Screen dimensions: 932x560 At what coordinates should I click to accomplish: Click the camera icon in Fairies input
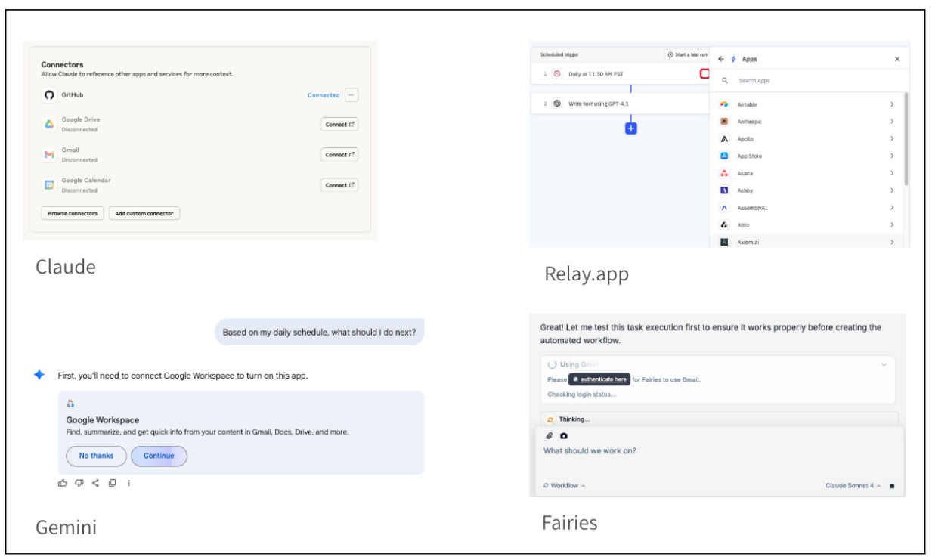pos(563,436)
